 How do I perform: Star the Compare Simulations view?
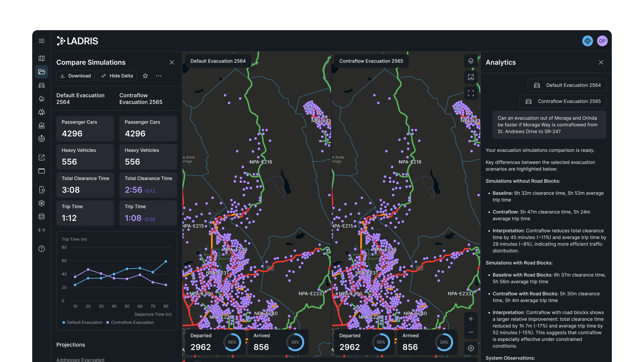(x=145, y=76)
